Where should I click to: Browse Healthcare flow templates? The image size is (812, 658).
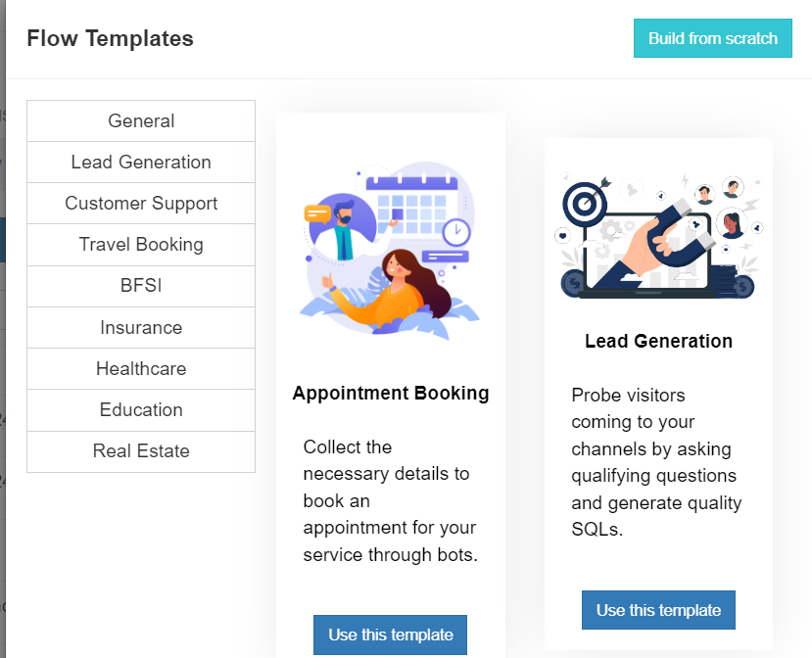[x=140, y=368]
